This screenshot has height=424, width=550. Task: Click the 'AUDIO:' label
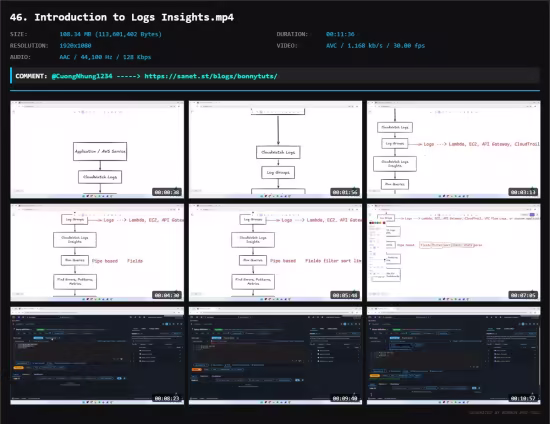(20, 57)
